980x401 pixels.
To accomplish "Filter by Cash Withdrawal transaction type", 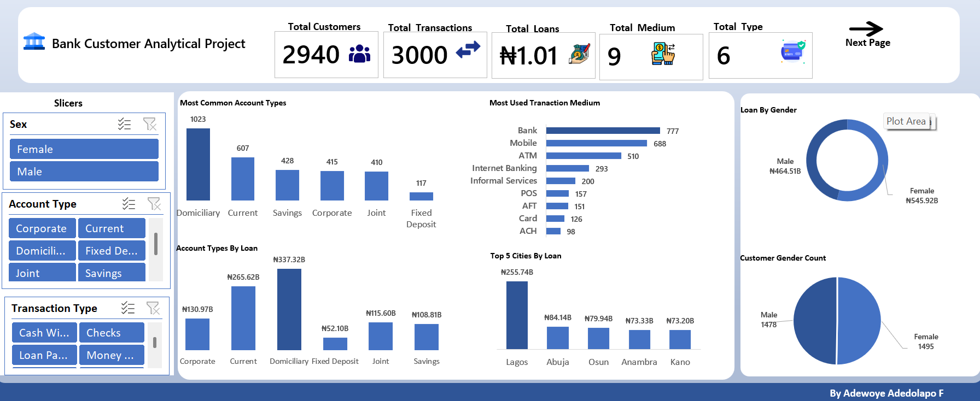I will pyautogui.click(x=44, y=332).
